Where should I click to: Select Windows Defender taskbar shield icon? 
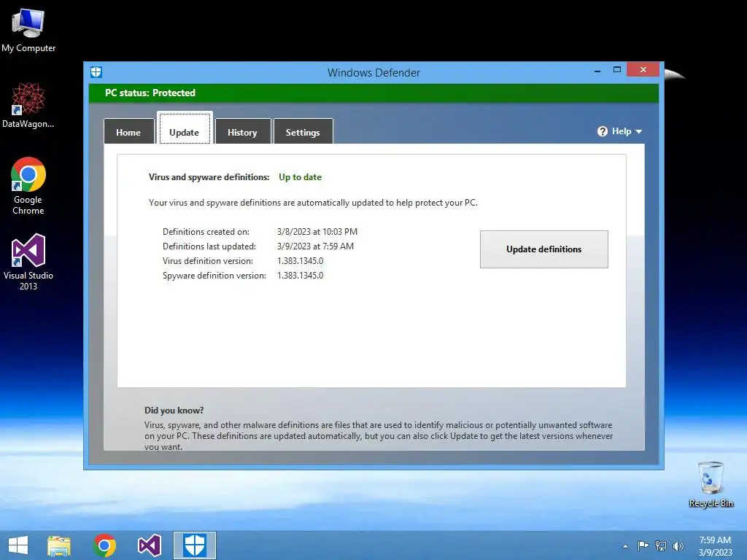(x=194, y=545)
